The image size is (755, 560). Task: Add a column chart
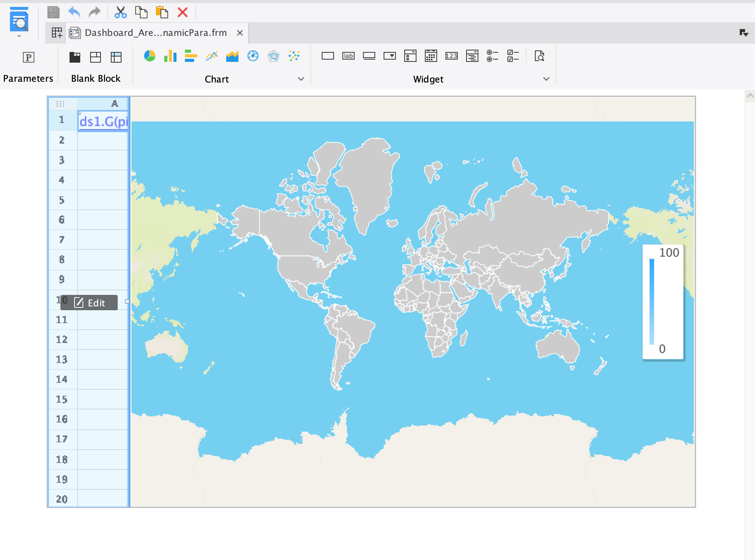[170, 56]
